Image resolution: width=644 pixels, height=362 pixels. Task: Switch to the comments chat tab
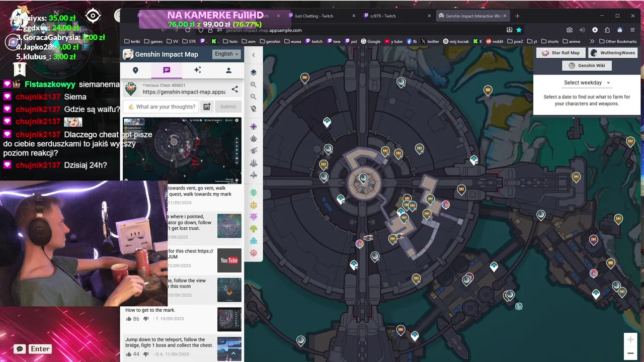point(167,70)
